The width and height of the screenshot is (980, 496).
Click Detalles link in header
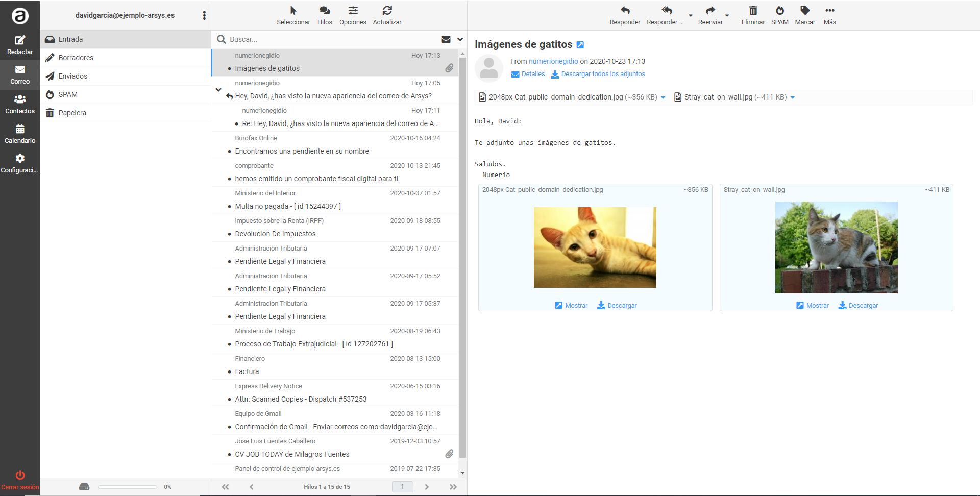(x=528, y=74)
